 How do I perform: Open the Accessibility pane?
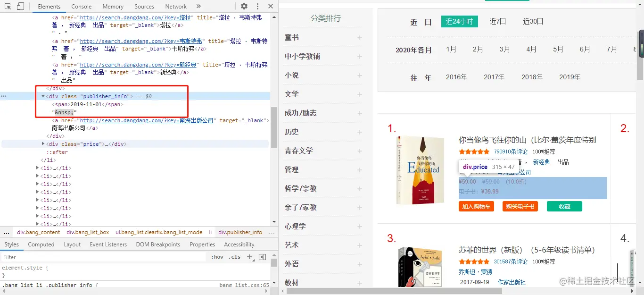coord(239,244)
